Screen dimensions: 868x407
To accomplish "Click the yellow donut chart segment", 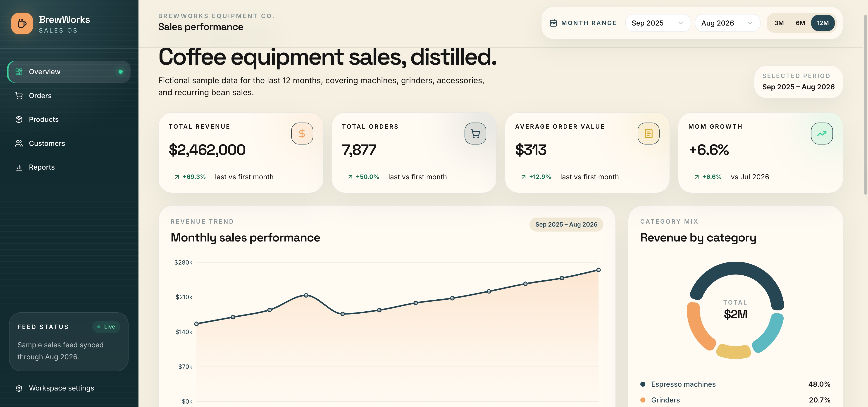I will pyautogui.click(x=734, y=352).
